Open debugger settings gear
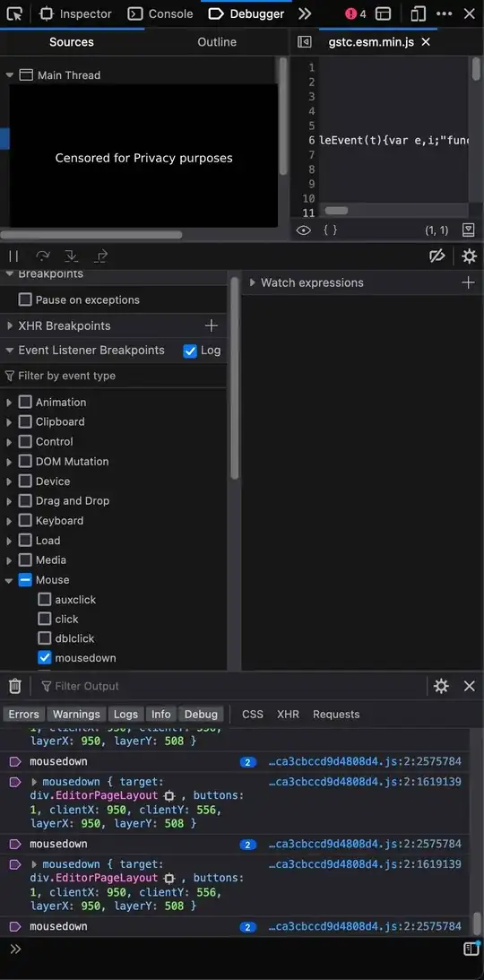Viewport: 484px width, 980px height. (469, 256)
